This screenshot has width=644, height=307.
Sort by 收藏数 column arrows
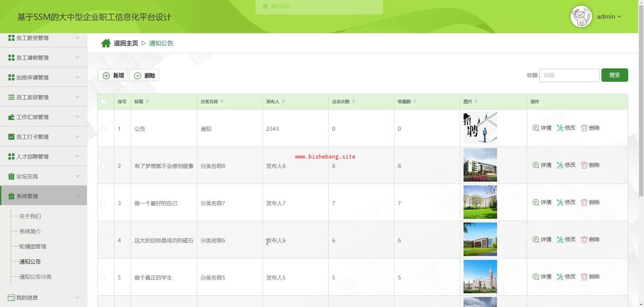pyautogui.click(x=415, y=102)
